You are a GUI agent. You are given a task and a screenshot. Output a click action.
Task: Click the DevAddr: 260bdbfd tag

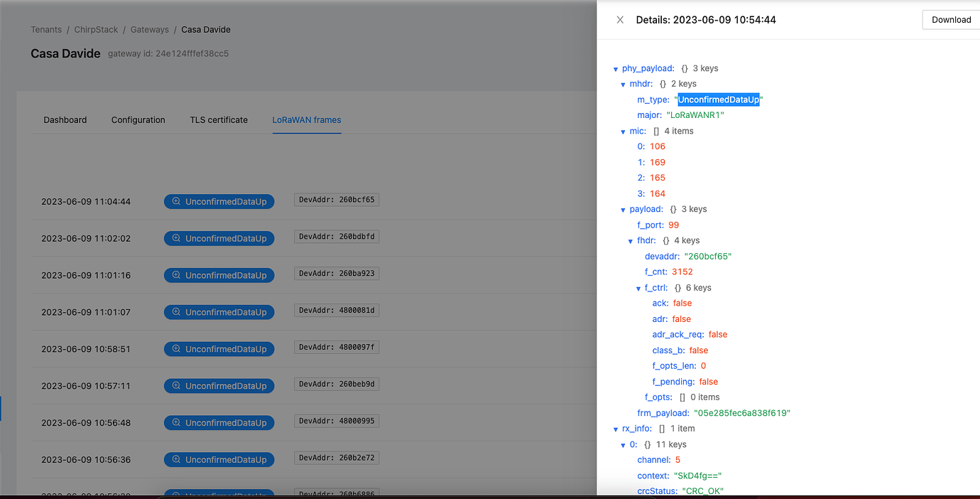coord(337,237)
